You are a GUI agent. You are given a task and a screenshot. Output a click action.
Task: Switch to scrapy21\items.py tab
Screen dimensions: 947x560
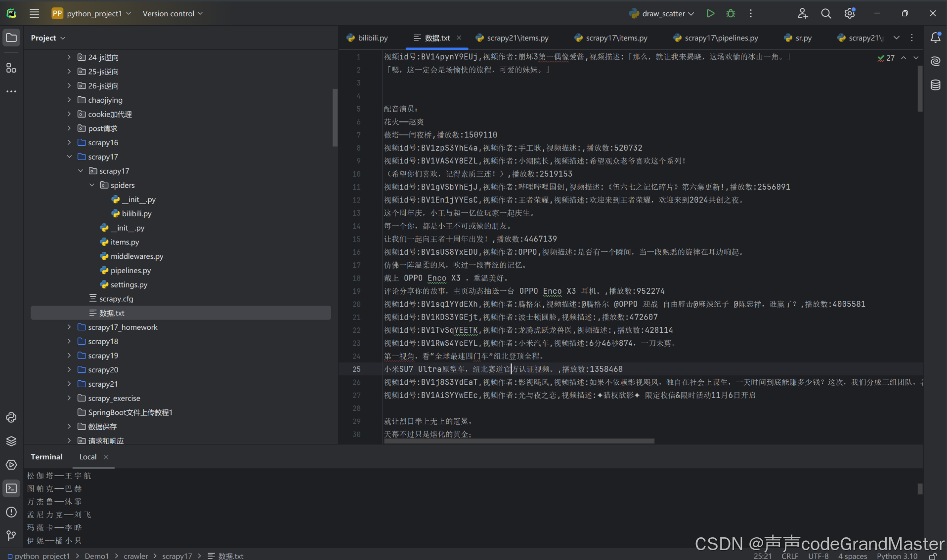click(x=512, y=38)
